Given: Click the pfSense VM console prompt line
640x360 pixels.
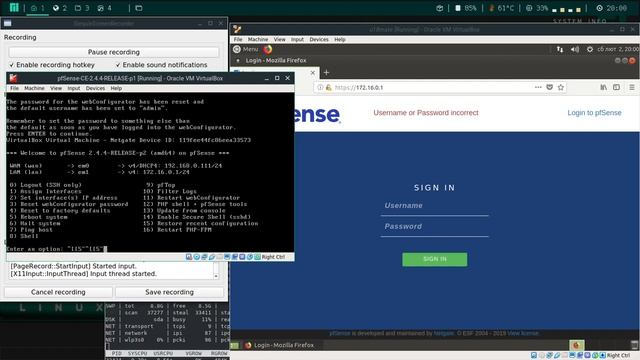Looking at the screenshot, I should pyautogui.click(x=57, y=249).
